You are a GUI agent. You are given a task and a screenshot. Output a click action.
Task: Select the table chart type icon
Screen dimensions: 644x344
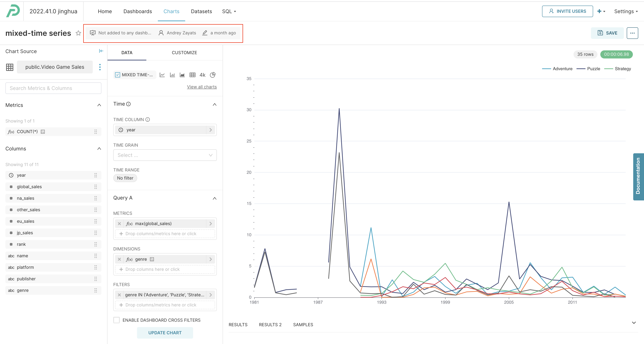192,75
